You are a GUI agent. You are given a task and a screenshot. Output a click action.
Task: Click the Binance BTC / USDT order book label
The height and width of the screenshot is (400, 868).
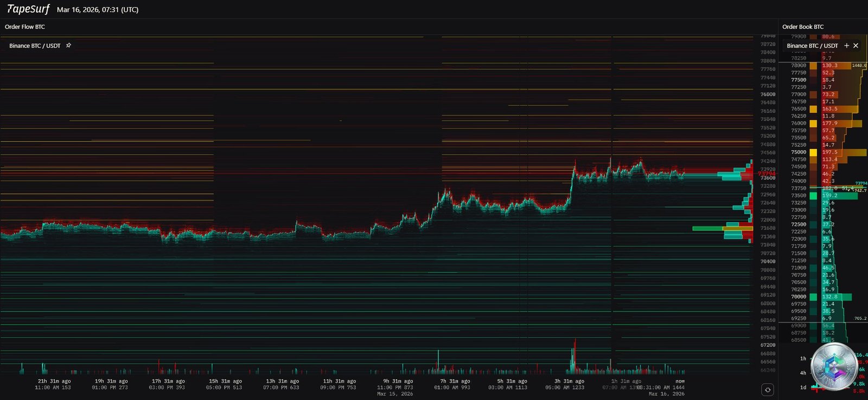tap(812, 46)
